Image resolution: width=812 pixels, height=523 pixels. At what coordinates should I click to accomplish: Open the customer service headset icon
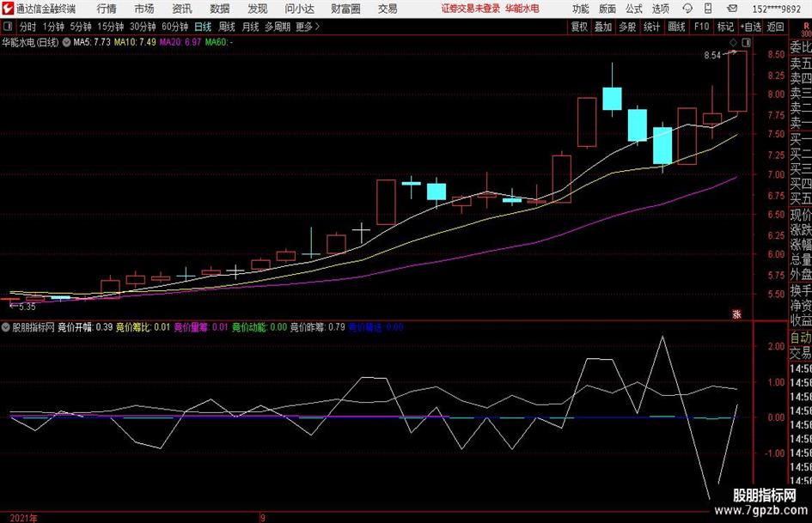[x=687, y=9]
